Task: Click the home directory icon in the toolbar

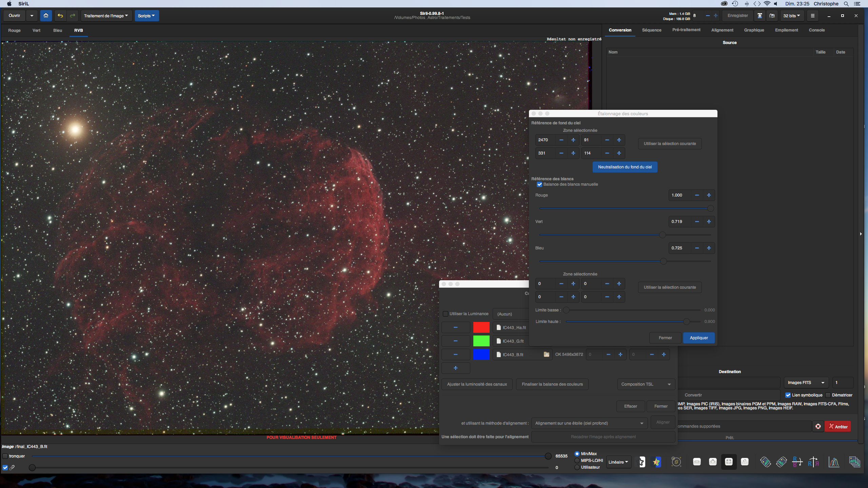Action: click(46, 16)
